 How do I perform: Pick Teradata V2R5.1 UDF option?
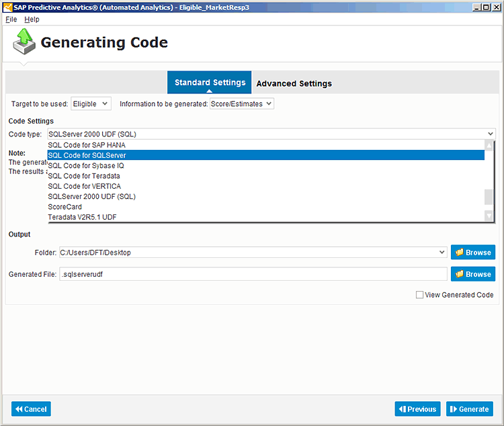[x=266, y=217]
